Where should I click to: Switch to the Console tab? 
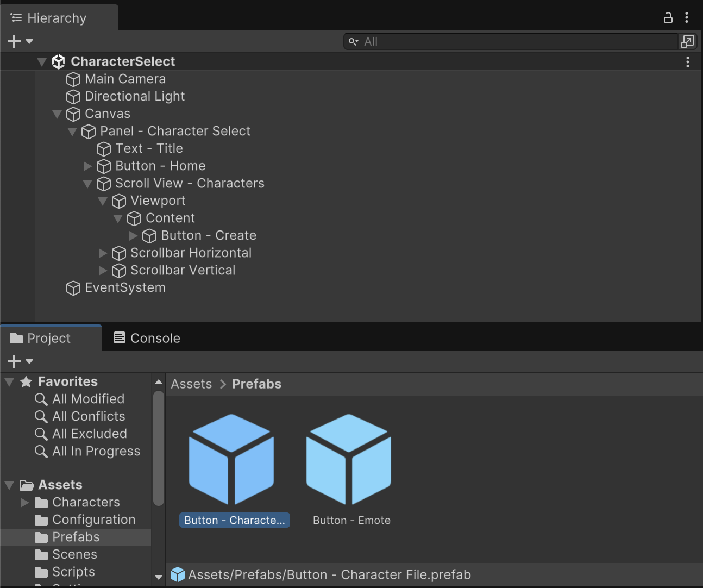click(147, 338)
